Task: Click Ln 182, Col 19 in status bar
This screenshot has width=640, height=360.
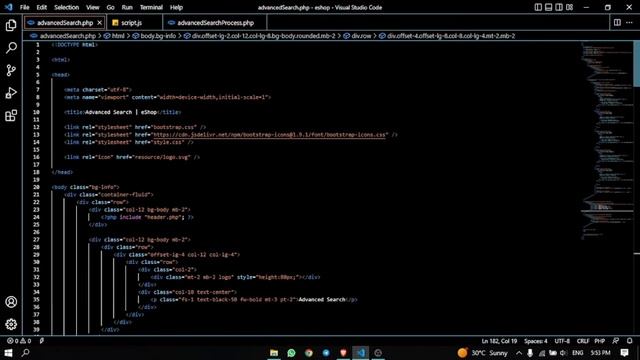Action: pos(499,341)
